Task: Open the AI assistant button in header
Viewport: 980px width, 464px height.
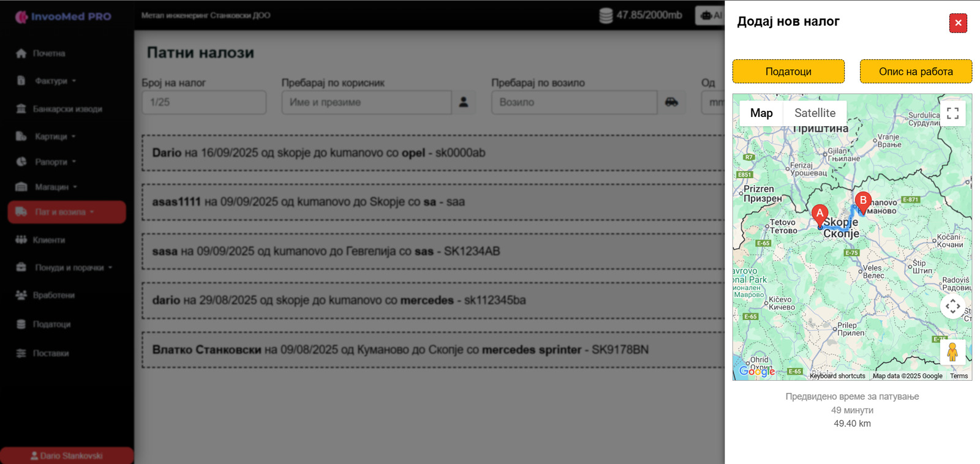Action: 710,15
